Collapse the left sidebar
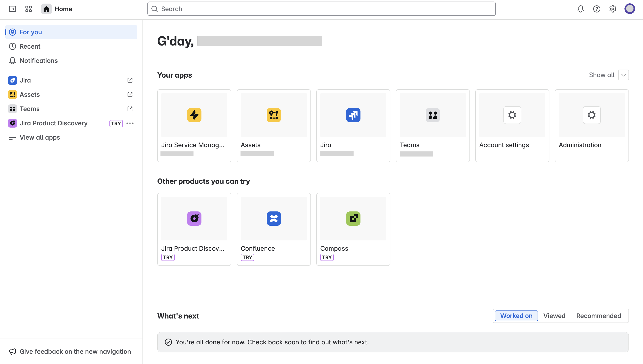The height and width of the screenshot is (364, 643). tap(12, 9)
